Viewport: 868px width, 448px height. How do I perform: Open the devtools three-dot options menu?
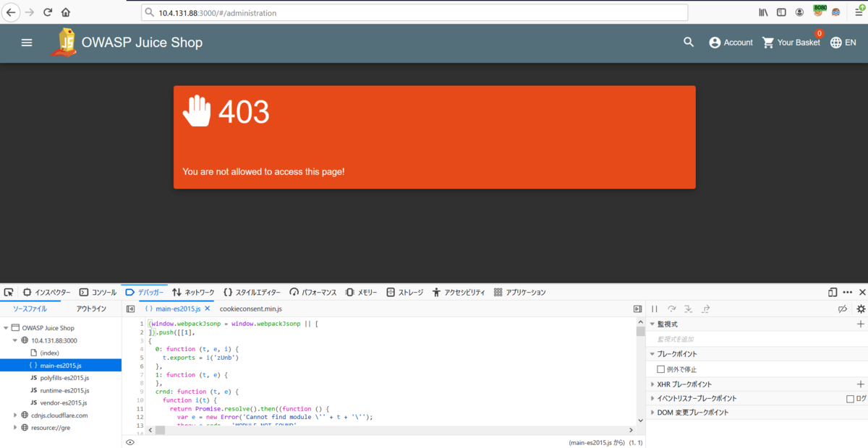point(847,292)
